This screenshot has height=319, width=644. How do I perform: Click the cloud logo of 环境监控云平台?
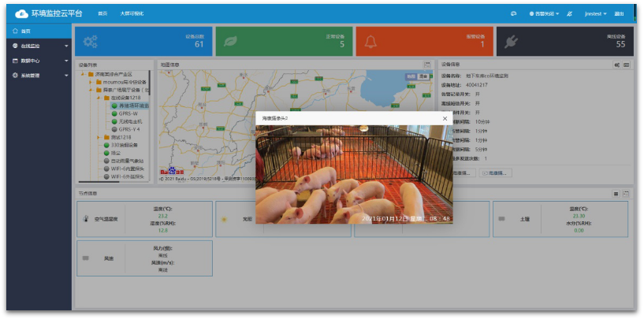[x=20, y=13]
